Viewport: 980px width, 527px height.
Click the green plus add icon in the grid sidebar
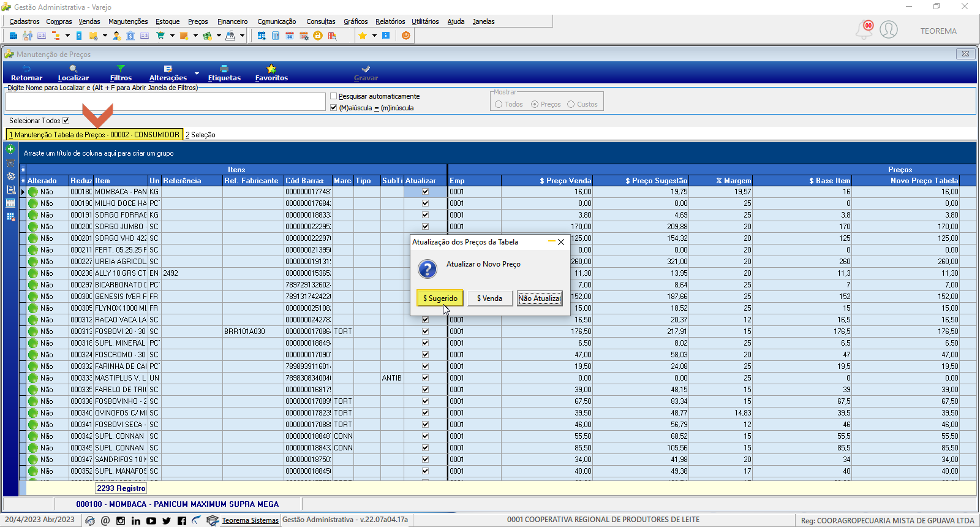[x=10, y=149]
